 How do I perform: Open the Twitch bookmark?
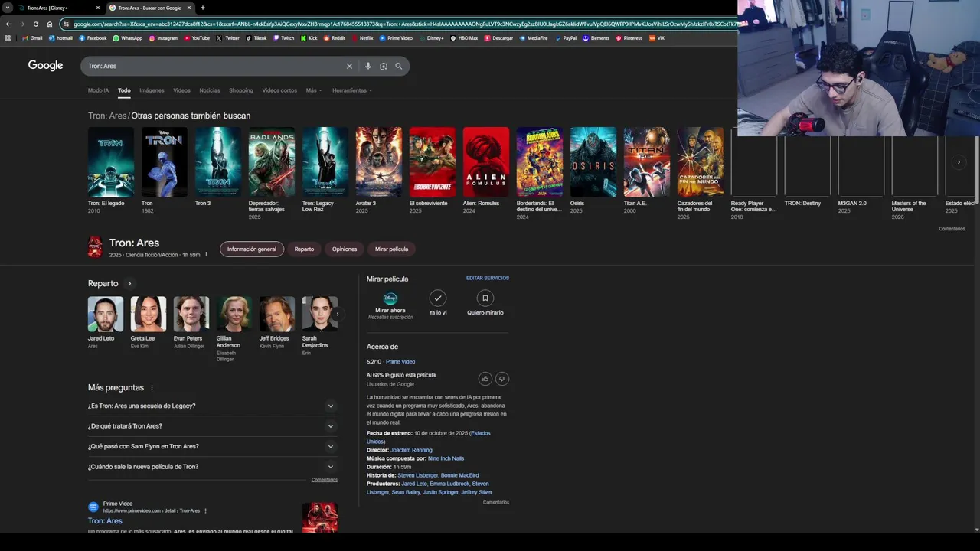(283, 38)
